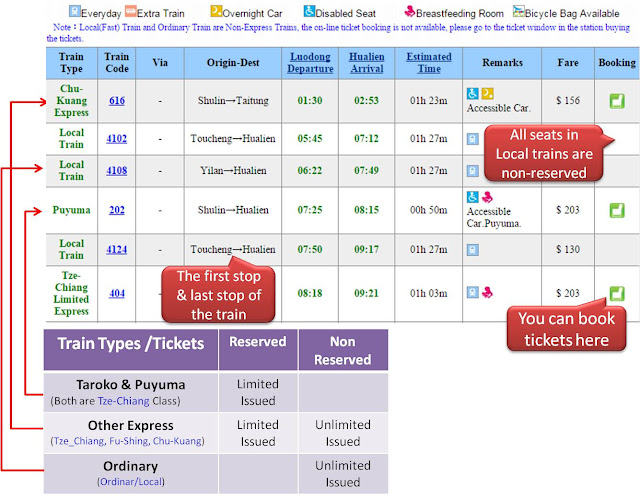Click Shulin→Hualien origin-destination cell

coord(233,210)
